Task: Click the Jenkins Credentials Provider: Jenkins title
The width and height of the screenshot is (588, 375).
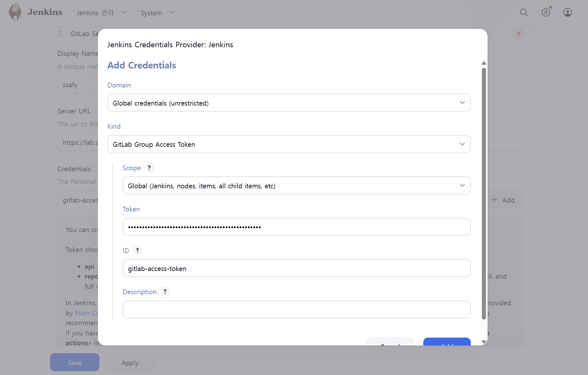Action: [x=170, y=45]
